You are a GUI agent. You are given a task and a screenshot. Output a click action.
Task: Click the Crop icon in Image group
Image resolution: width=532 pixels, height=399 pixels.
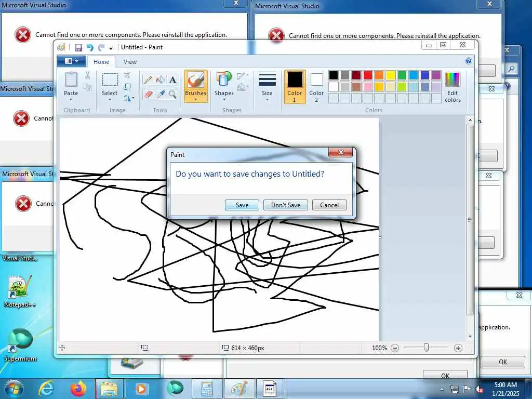127,75
